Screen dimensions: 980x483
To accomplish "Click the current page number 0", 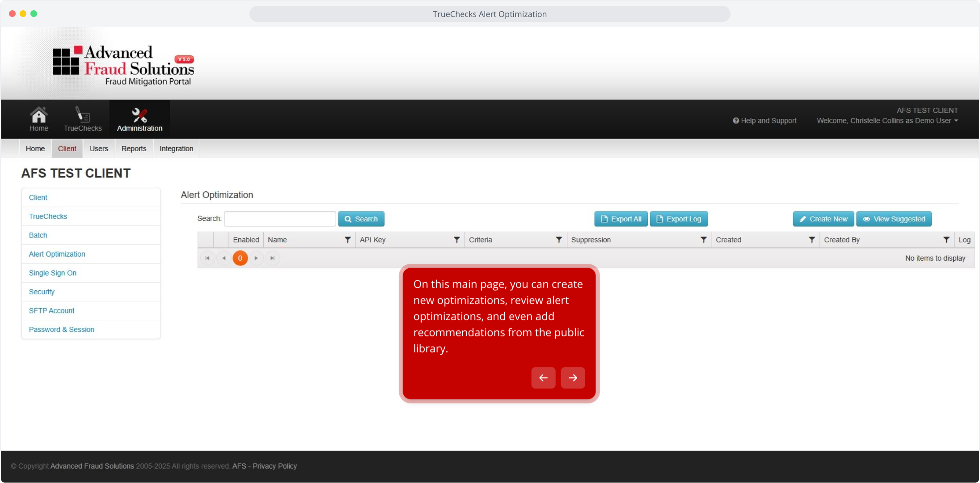I will (240, 258).
